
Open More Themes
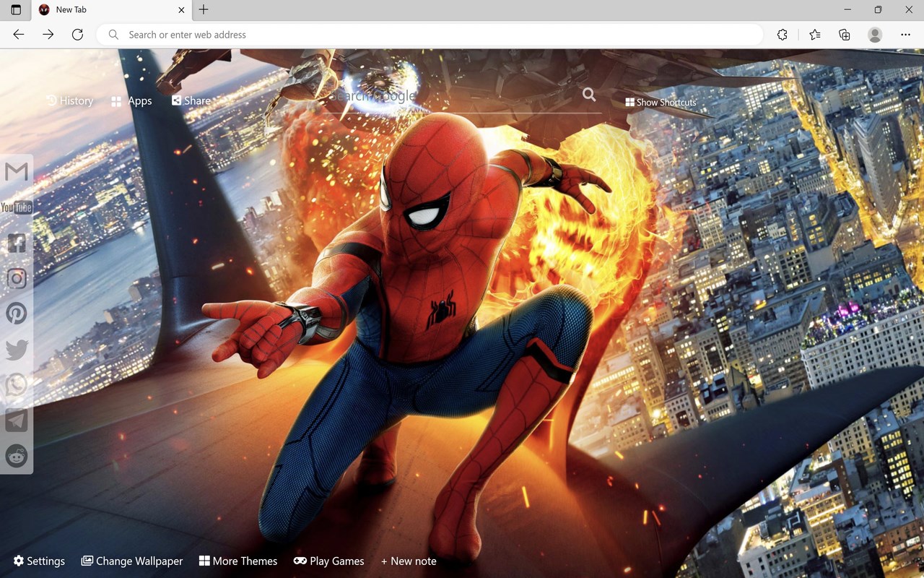(238, 561)
